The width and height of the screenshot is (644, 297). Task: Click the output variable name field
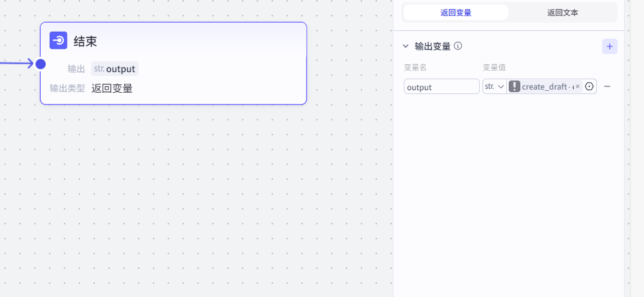(x=441, y=86)
